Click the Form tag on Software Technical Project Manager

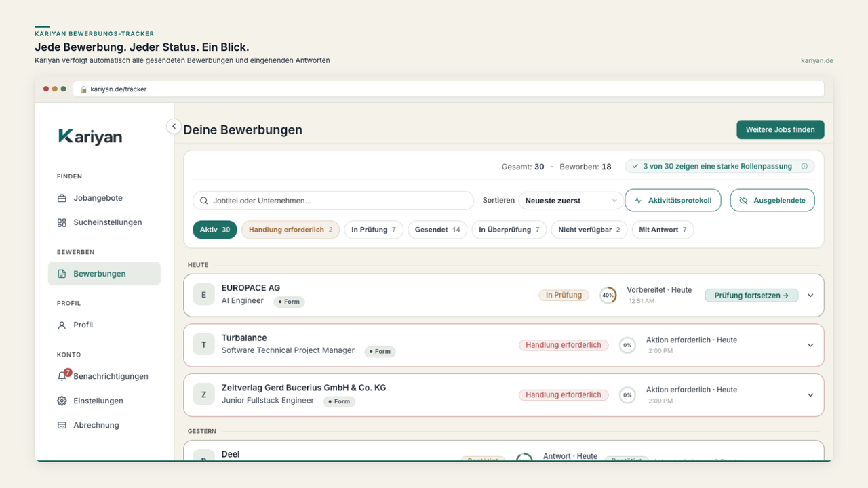[x=380, y=351]
